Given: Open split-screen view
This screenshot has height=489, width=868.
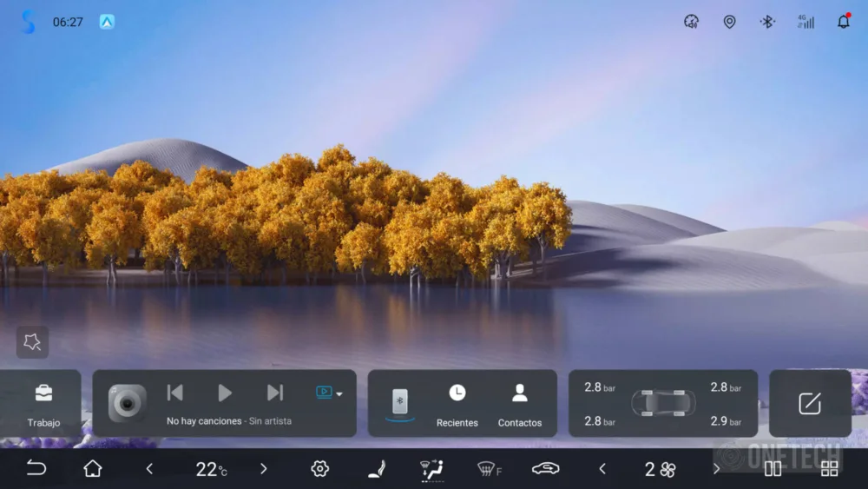Looking at the screenshot, I should (x=773, y=469).
